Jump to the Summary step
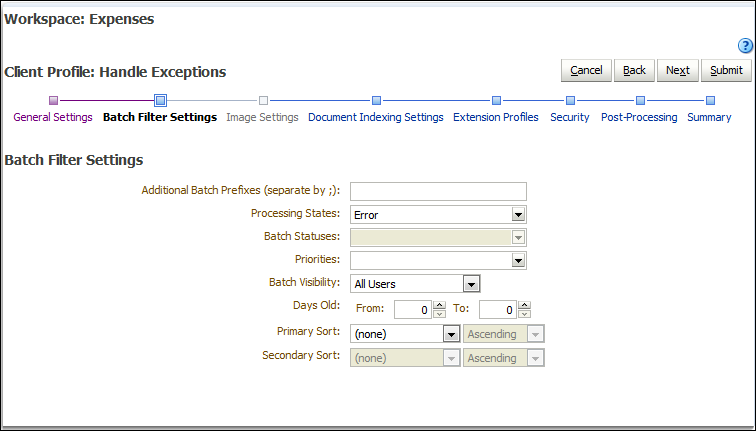756x431 pixels. pos(709,117)
